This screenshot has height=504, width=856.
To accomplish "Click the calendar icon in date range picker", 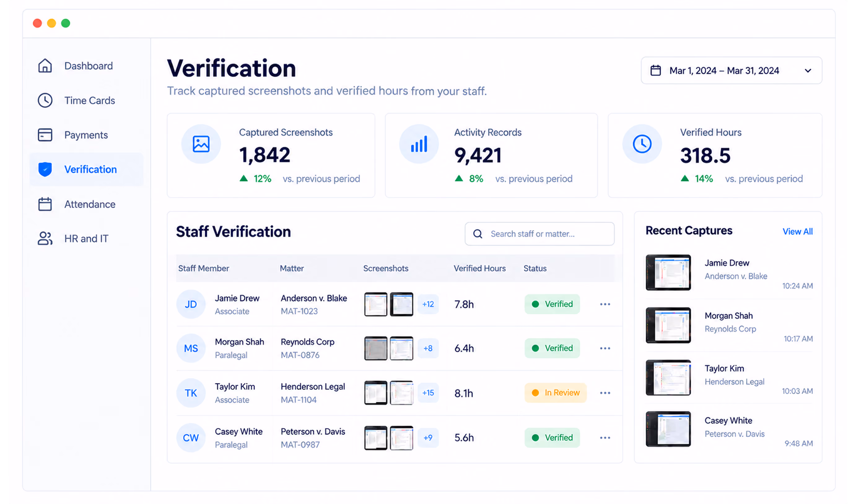I will (x=656, y=71).
